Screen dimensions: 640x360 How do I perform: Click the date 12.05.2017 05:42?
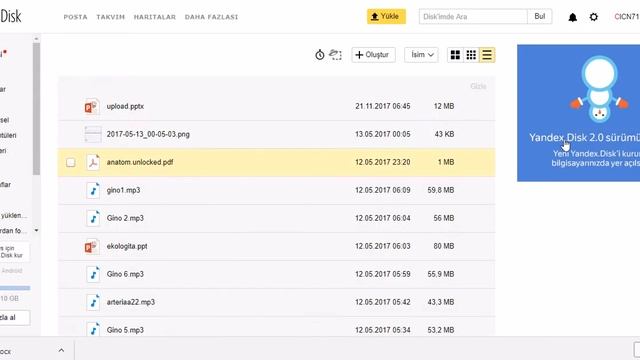[382, 302]
